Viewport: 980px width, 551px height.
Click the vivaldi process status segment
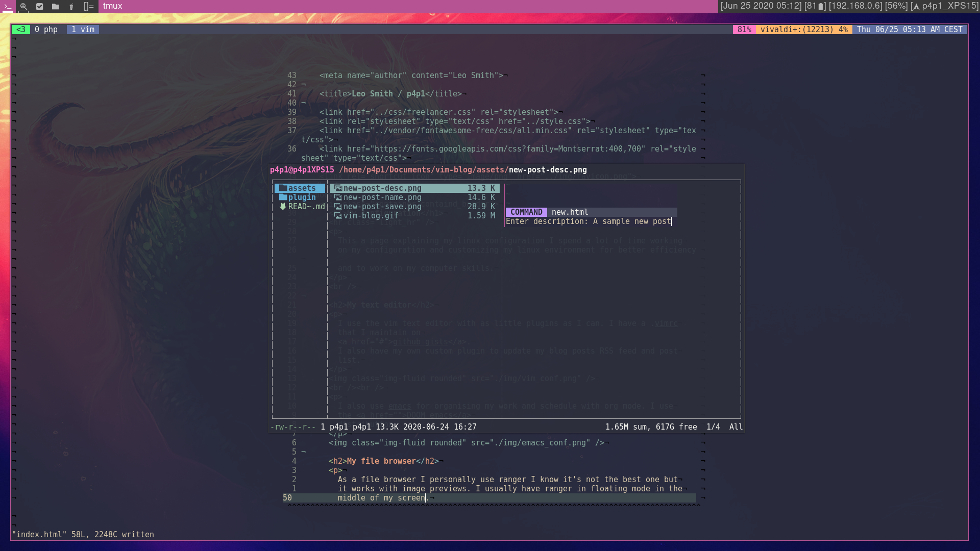pyautogui.click(x=803, y=30)
